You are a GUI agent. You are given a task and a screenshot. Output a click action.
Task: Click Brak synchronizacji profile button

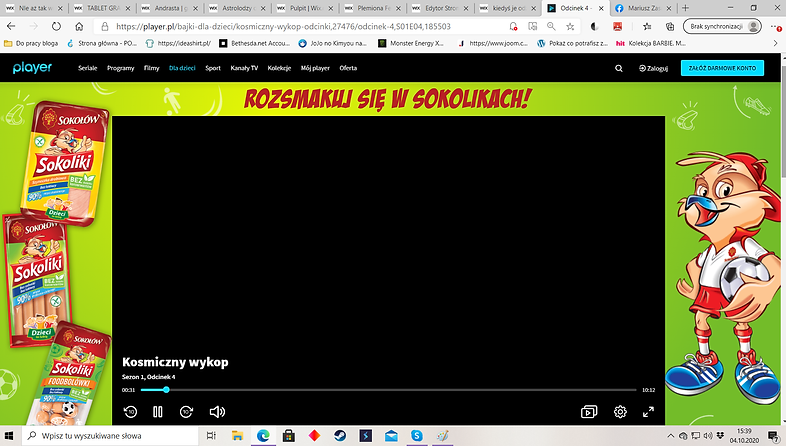tap(722, 27)
